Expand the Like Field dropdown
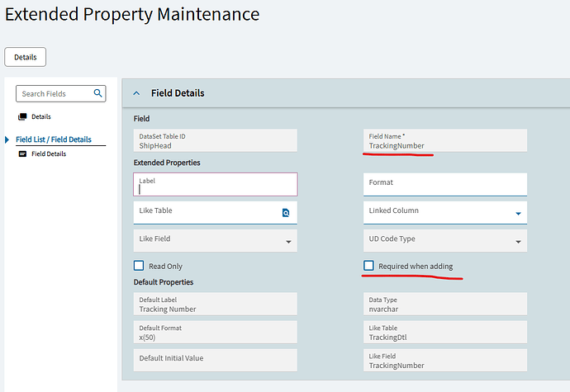 click(288, 242)
